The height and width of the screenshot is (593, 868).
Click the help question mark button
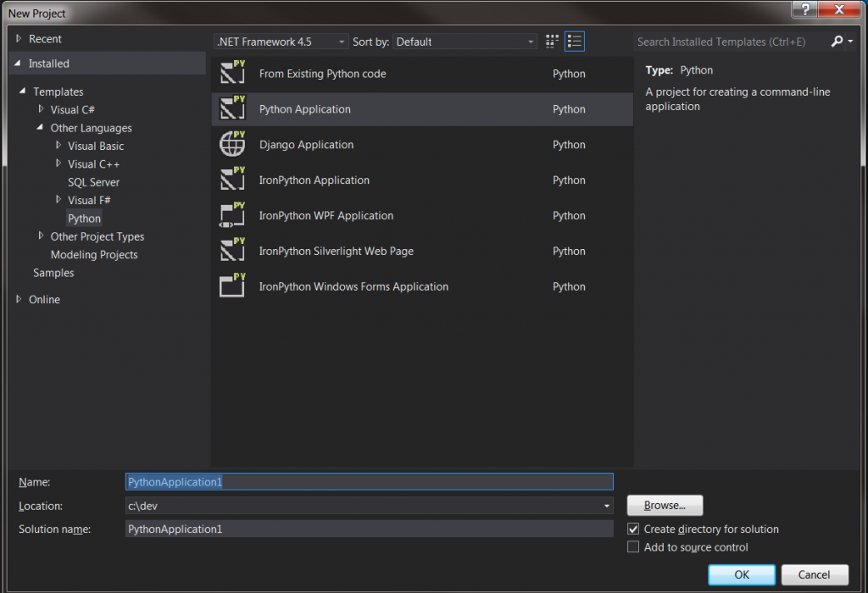(805, 9)
